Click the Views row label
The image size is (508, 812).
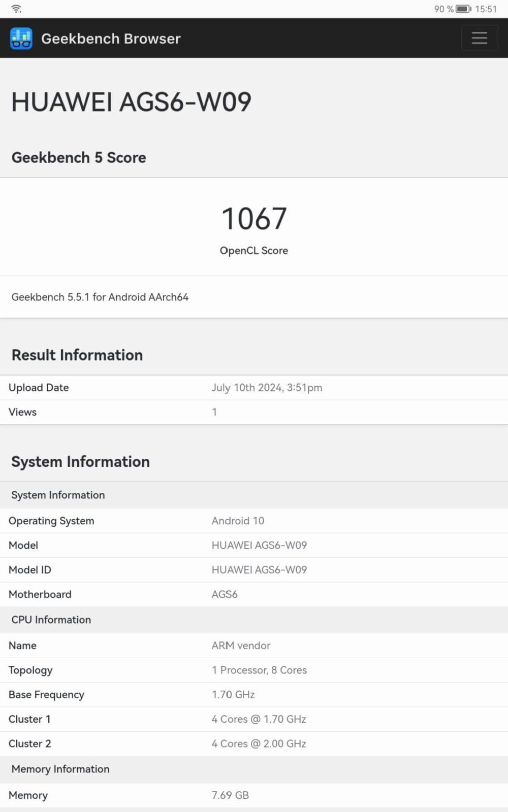pyautogui.click(x=22, y=412)
